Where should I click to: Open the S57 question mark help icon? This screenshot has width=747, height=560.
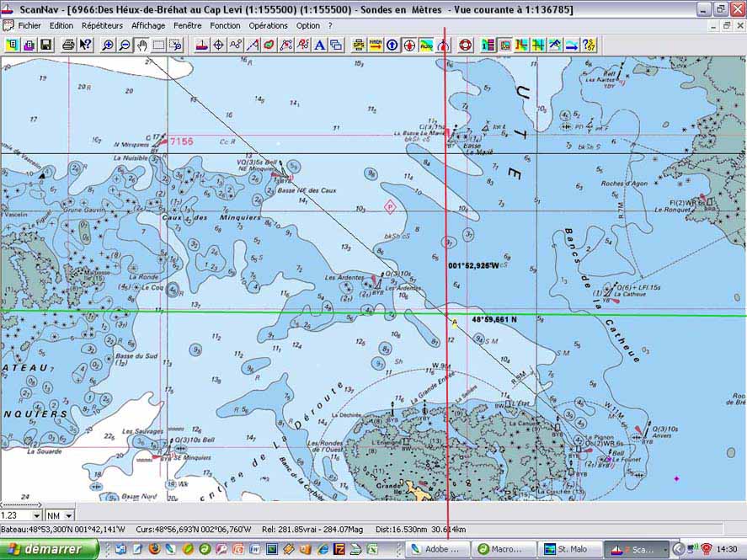click(x=589, y=45)
